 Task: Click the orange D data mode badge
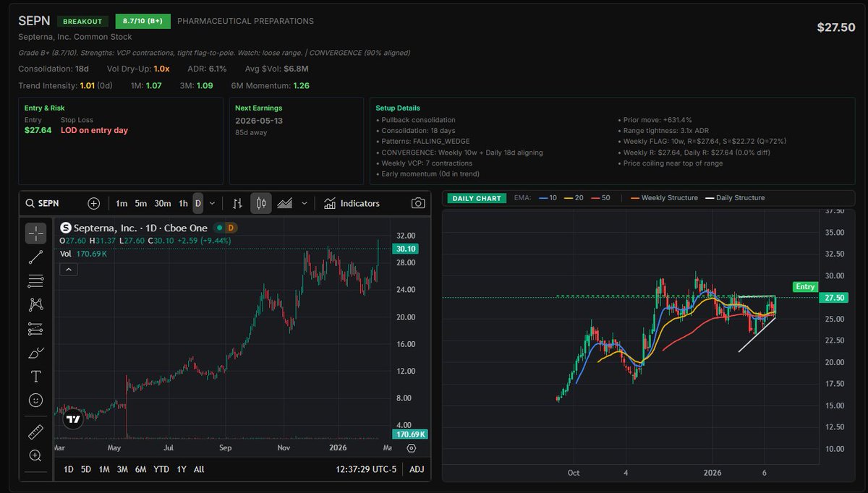[x=231, y=228]
